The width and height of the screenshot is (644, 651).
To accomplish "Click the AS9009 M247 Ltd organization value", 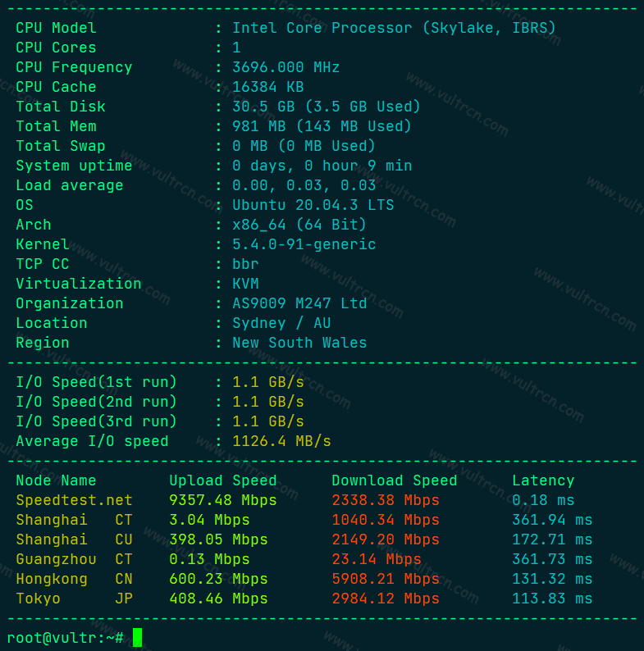I will click(x=299, y=303).
